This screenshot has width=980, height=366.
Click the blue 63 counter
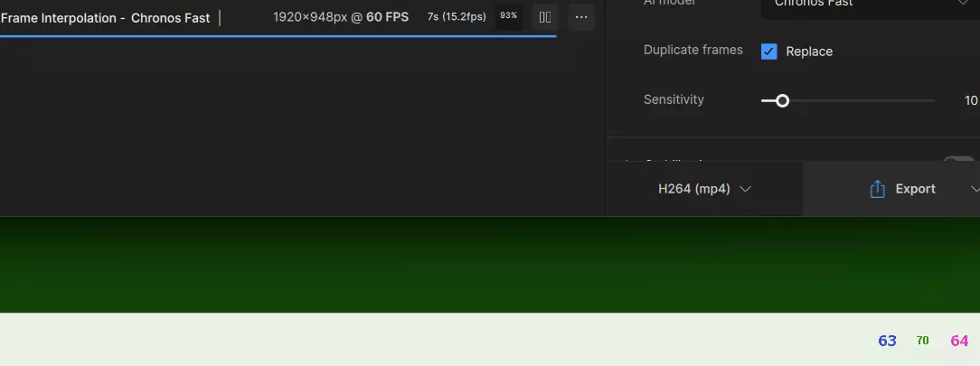coord(887,341)
